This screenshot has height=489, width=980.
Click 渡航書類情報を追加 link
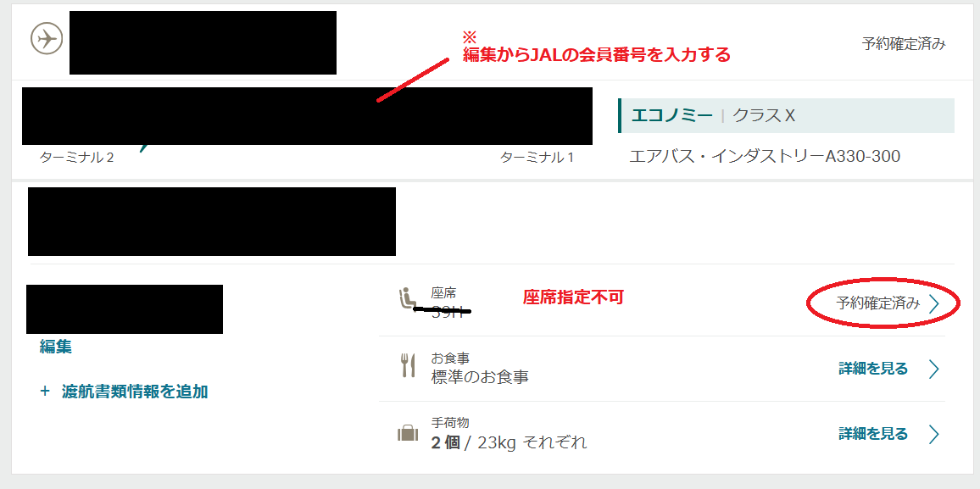(135, 392)
